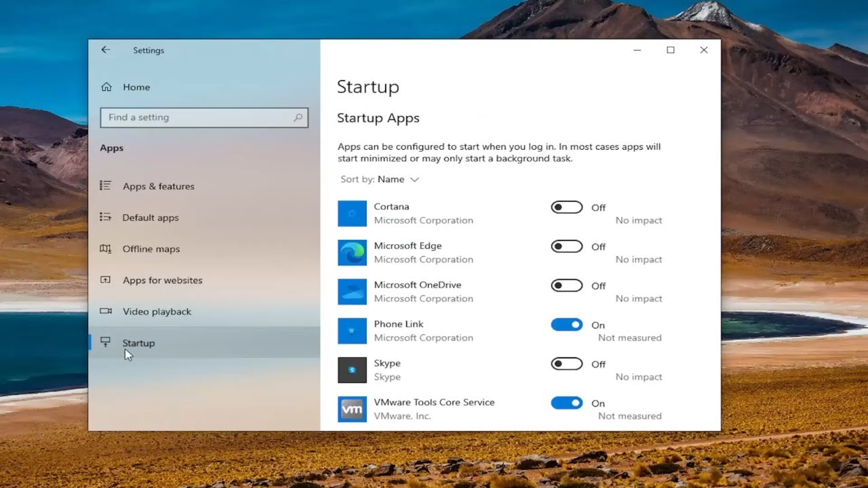Select Offline maps in sidebar

point(204,249)
